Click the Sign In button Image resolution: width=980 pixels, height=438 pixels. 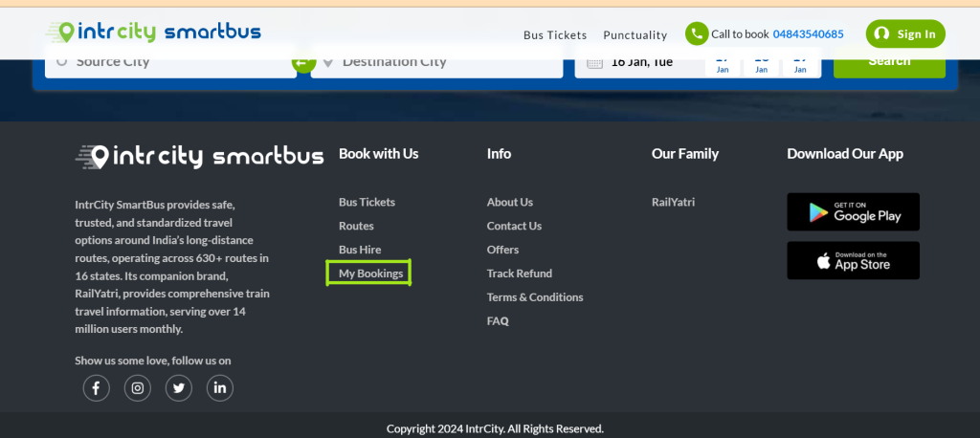click(x=905, y=33)
